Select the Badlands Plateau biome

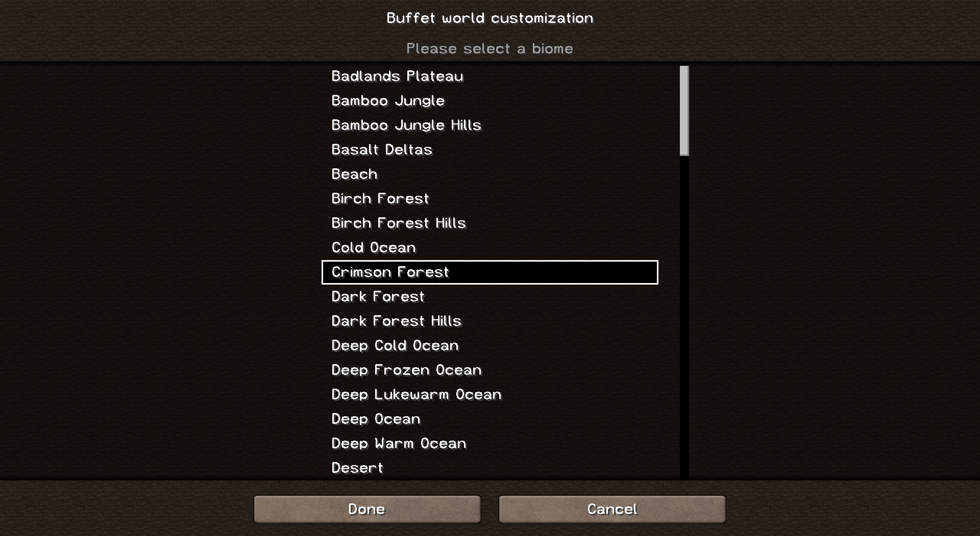click(397, 76)
